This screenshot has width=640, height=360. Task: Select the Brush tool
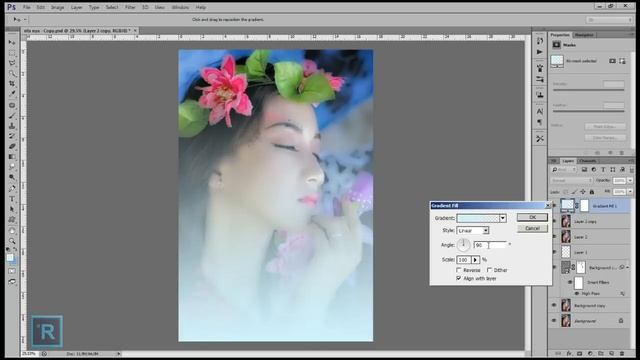tap(12, 116)
